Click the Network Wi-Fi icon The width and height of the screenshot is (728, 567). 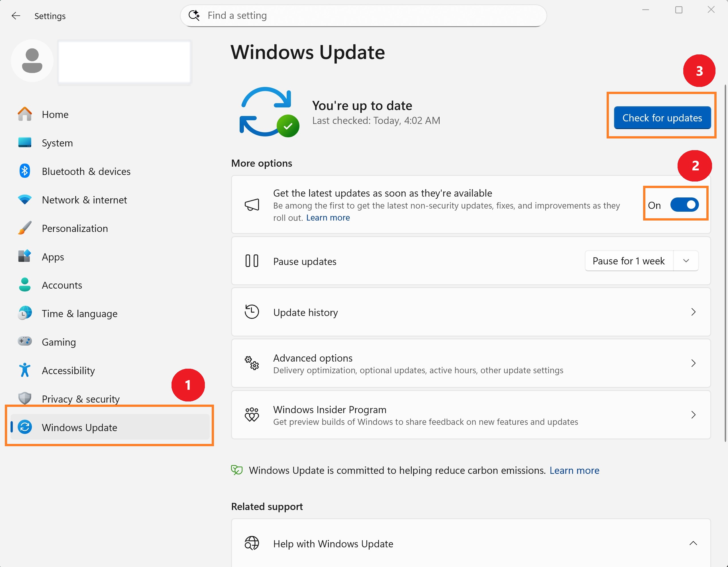[x=25, y=200]
